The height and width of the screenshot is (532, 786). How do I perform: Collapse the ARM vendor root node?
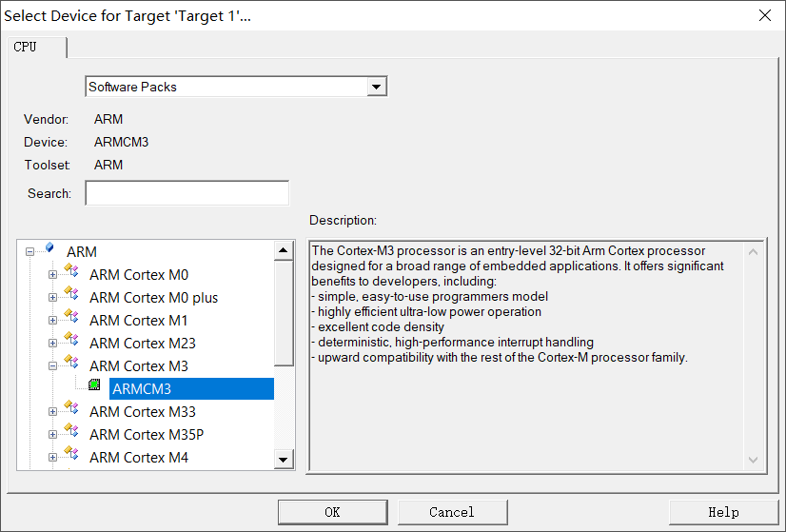pos(30,251)
